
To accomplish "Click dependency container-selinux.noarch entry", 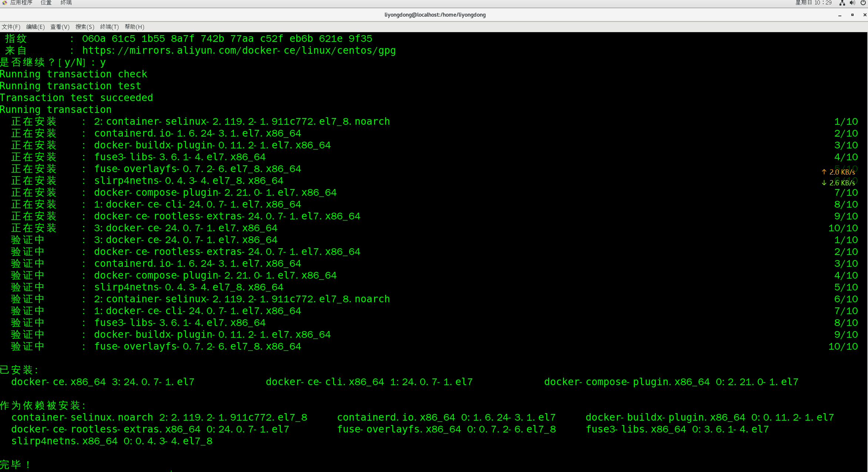I will (159, 417).
